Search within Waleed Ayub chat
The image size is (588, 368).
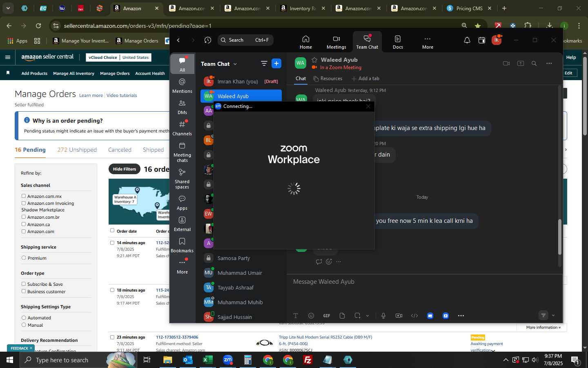click(534, 63)
